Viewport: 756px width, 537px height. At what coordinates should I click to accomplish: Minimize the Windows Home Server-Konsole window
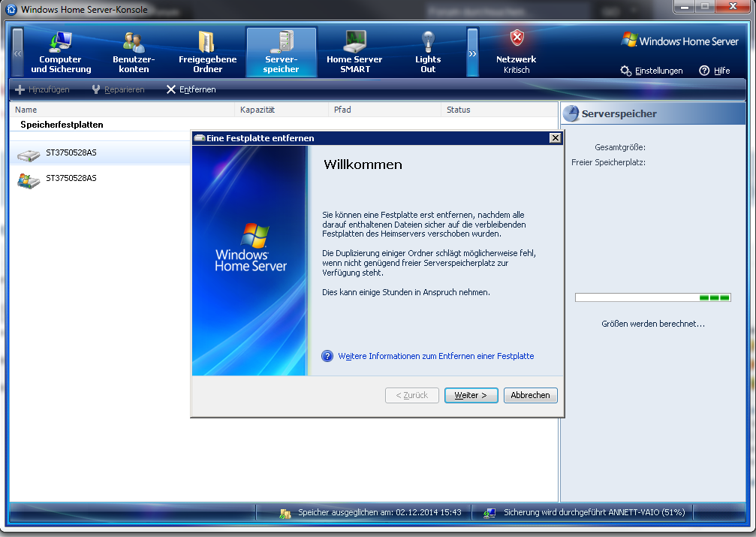coord(684,7)
